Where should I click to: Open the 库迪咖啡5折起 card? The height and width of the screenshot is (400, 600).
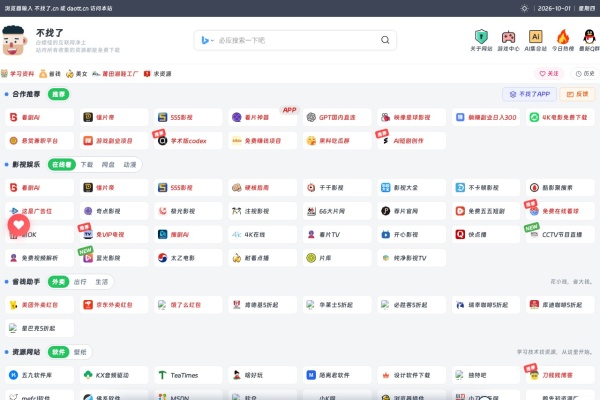tap(560, 305)
